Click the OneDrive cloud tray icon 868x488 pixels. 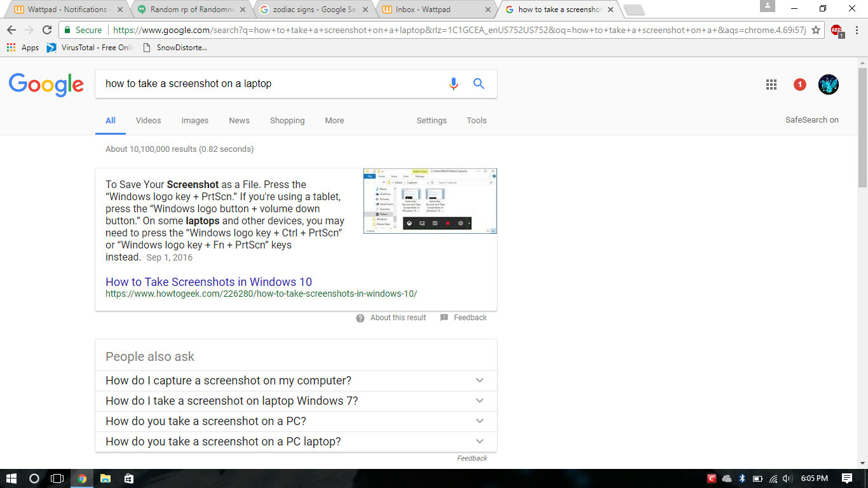coord(727,478)
